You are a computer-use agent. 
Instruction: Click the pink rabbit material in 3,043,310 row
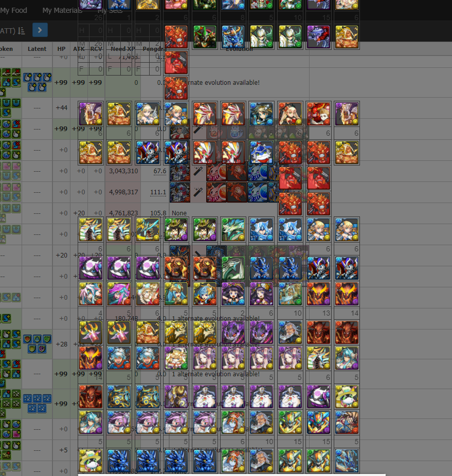216,172
